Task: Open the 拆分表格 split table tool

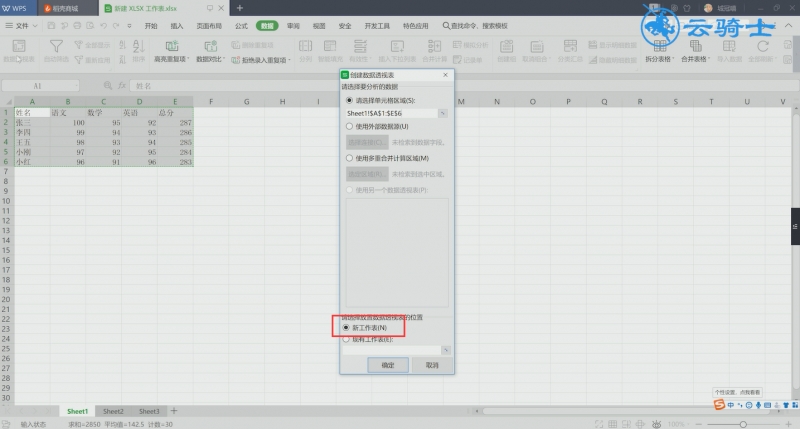Action: [659, 51]
